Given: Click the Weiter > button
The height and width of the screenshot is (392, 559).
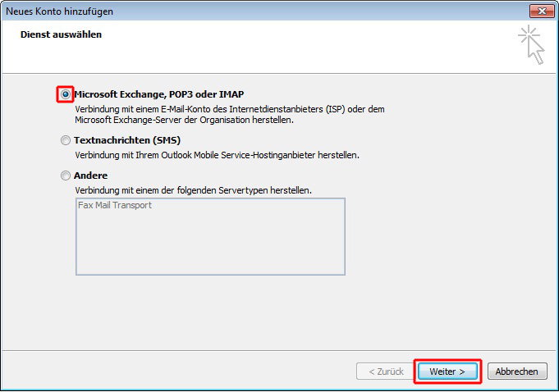Looking at the screenshot, I should [x=447, y=371].
